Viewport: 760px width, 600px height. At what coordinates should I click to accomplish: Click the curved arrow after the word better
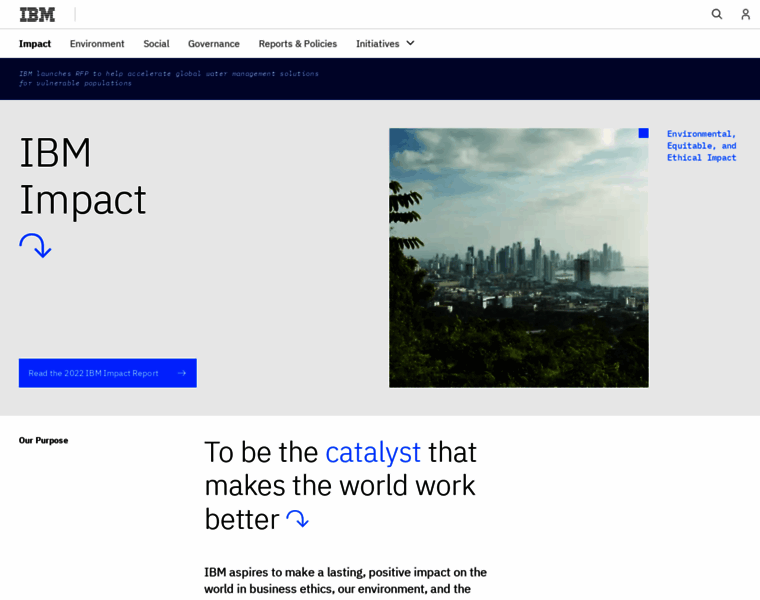(x=297, y=519)
